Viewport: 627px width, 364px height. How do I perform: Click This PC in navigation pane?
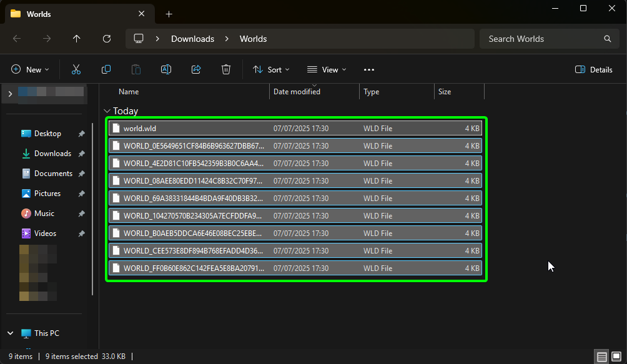[46, 333]
